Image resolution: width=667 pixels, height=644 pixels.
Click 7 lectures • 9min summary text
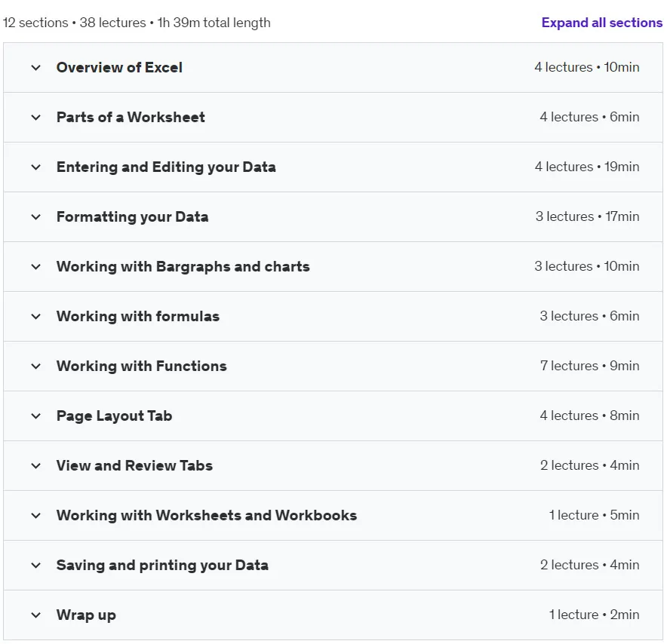tap(589, 366)
